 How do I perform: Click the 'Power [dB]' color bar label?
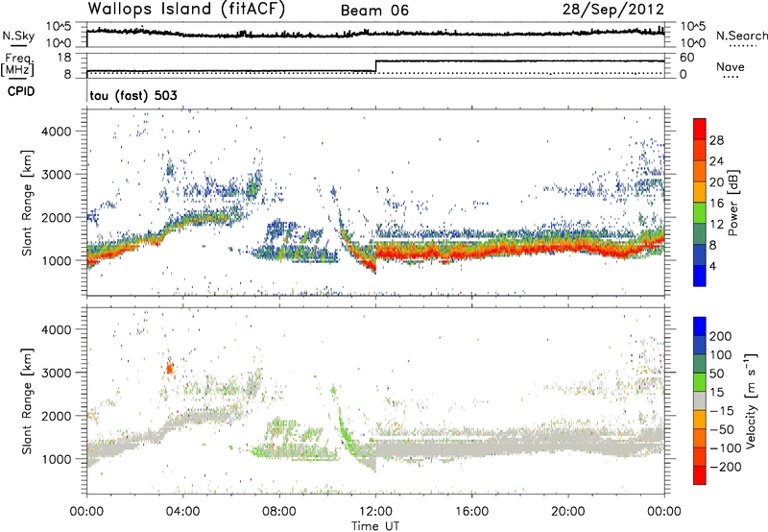(x=733, y=203)
